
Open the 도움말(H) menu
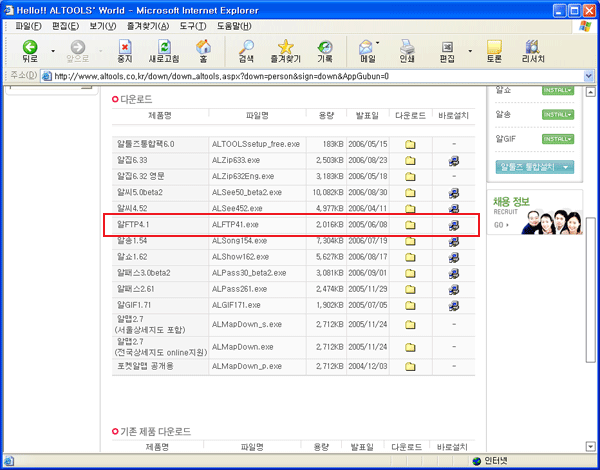click(x=234, y=26)
